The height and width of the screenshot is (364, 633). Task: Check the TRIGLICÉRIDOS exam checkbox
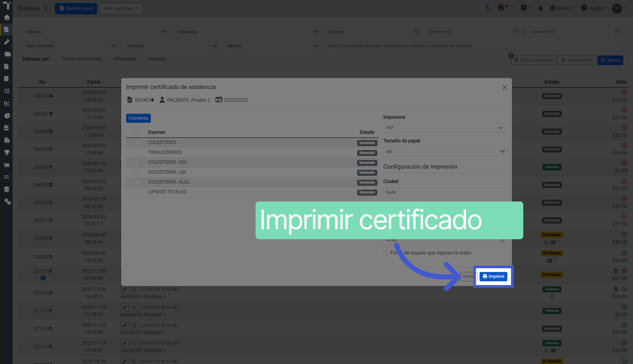(136, 153)
